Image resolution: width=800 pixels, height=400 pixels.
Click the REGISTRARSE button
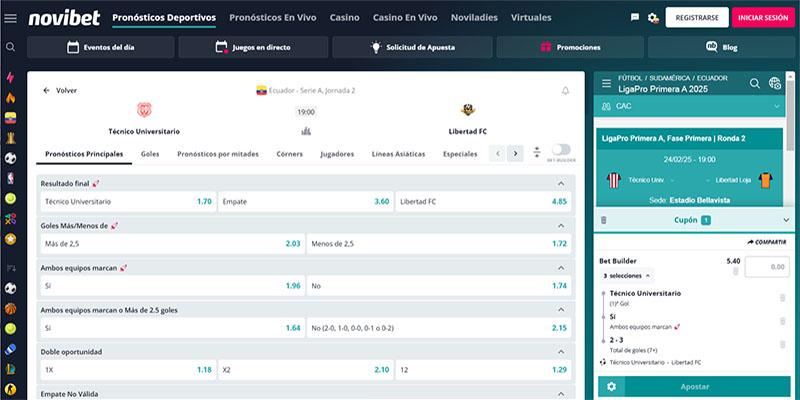coord(696,18)
